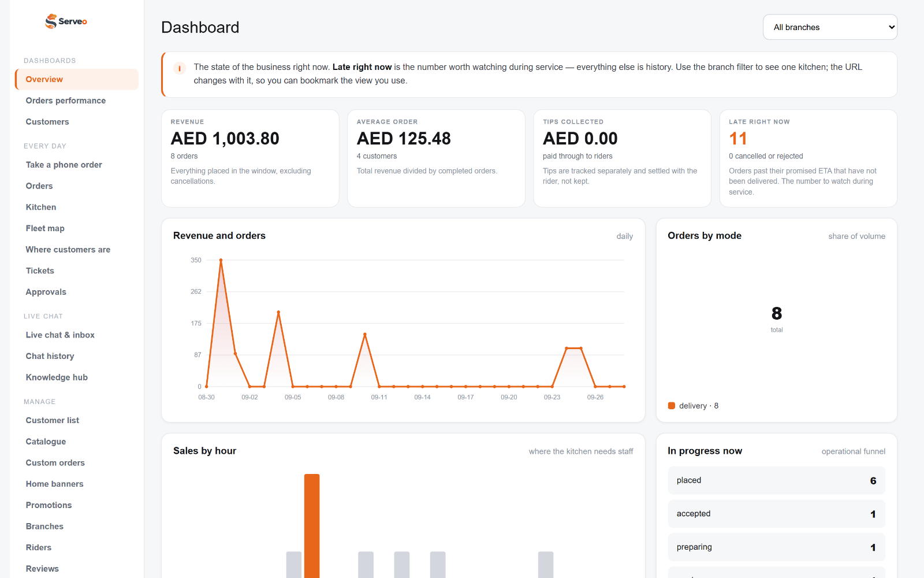Select Overview in the sidebar
Viewport: 924px width, 578px height.
click(x=77, y=79)
